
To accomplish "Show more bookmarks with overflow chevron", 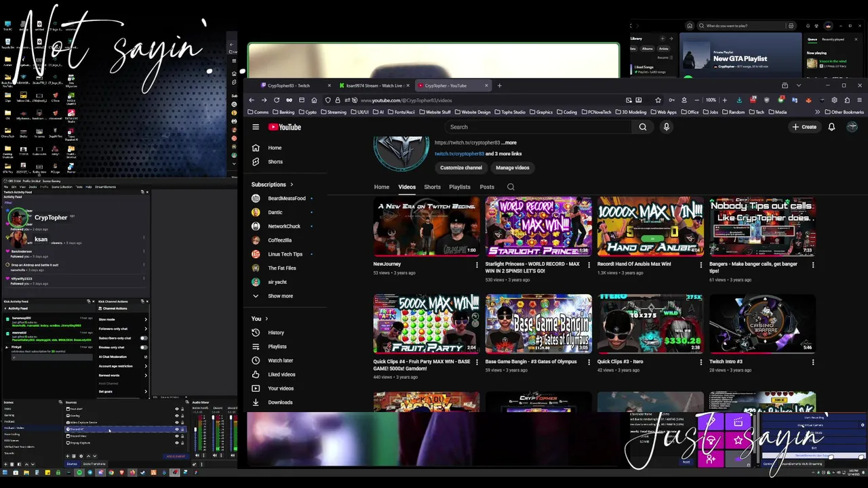I will point(817,112).
